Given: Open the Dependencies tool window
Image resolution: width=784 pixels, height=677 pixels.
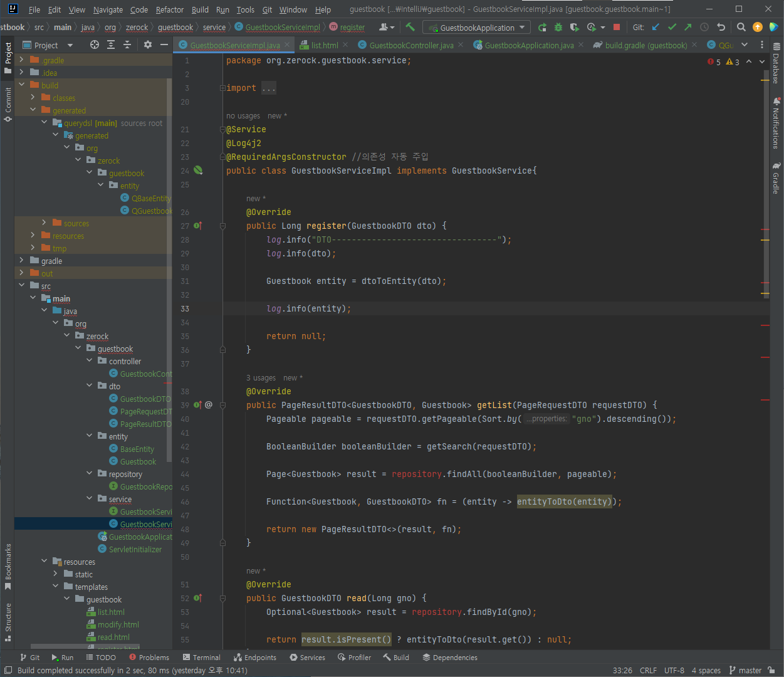Looking at the screenshot, I should coord(450,658).
